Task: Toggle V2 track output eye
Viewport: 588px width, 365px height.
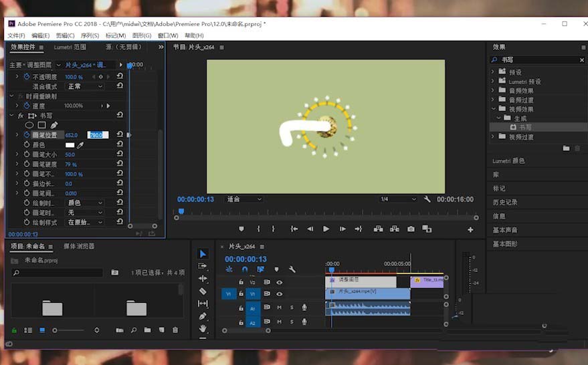Action: pyautogui.click(x=280, y=282)
